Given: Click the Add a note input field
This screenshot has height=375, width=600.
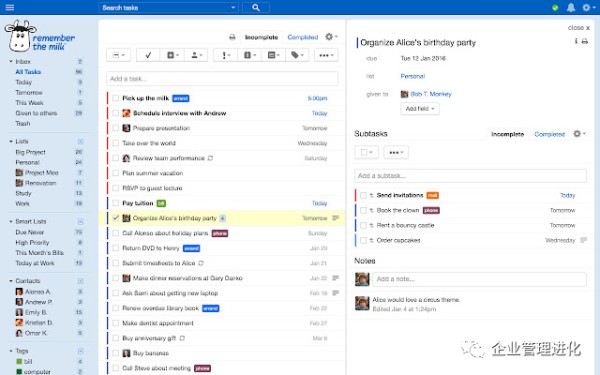Looking at the screenshot, I should point(479,279).
